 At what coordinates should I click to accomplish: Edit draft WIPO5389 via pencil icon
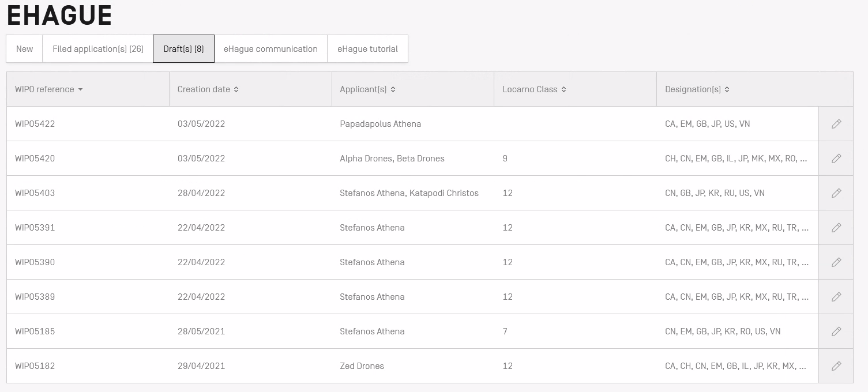836,297
